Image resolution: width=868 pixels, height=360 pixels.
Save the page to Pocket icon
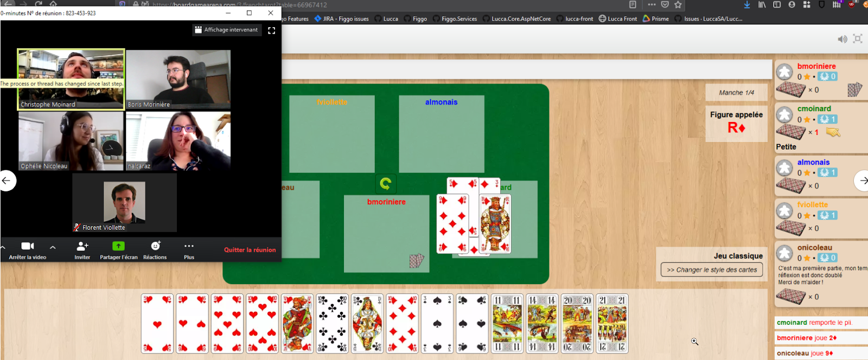coord(665,4)
